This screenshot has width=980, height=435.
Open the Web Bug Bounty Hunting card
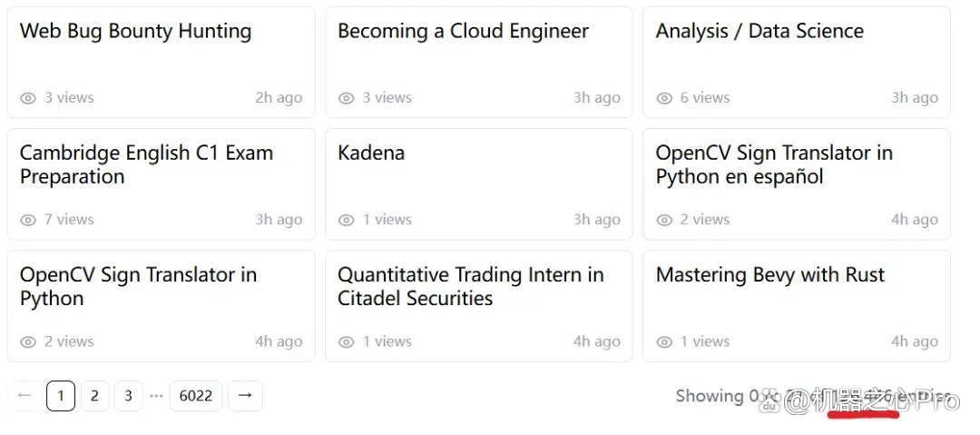[162, 62]
